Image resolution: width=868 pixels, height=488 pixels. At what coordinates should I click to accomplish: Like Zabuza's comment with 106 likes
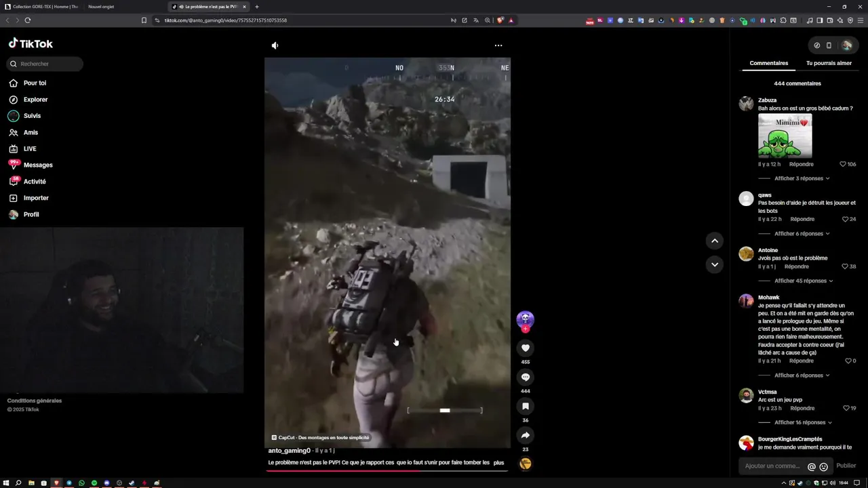pos(843,164)
